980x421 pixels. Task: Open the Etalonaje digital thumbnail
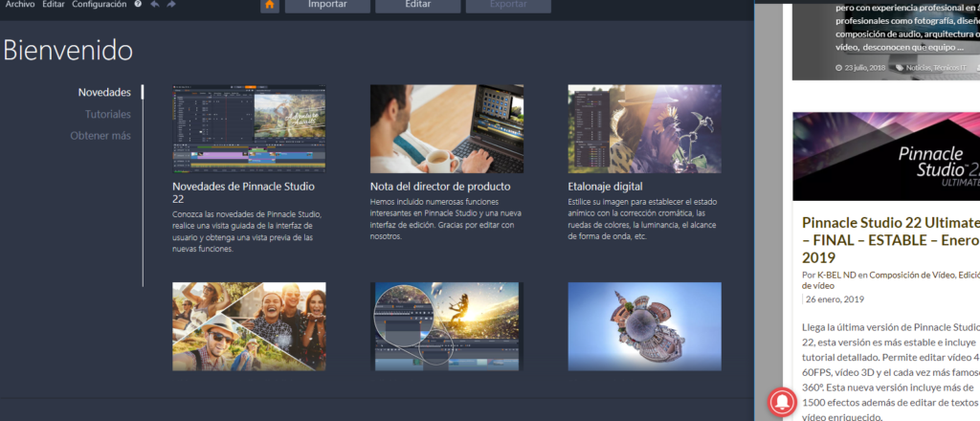click(644, 128)
